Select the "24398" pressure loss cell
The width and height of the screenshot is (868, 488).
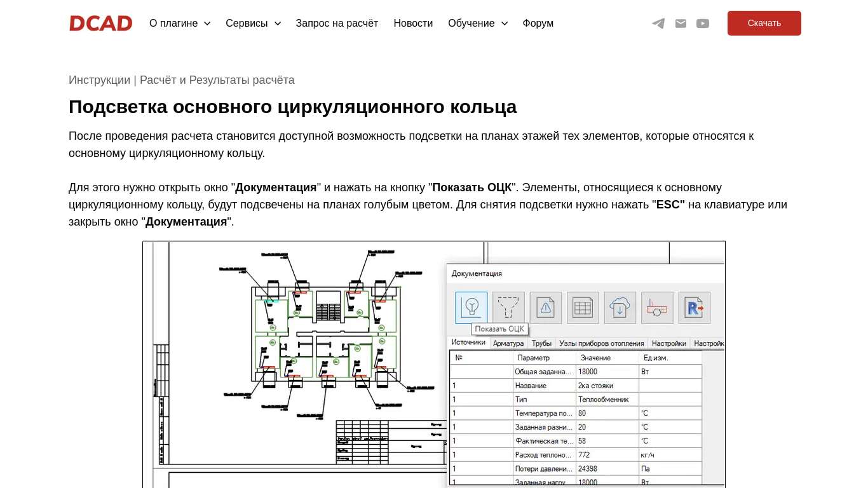(607, 469)
